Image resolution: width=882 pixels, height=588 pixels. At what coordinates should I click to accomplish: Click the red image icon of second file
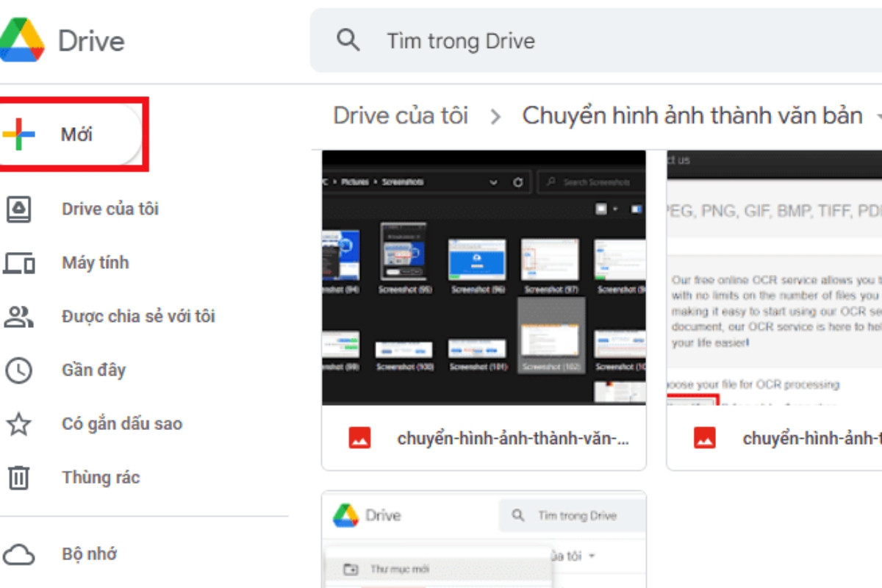(705, 438)
